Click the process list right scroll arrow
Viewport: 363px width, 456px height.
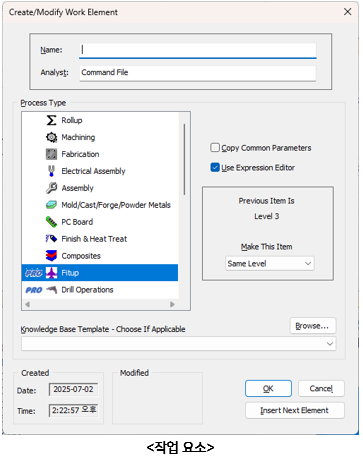pos(172,304)
